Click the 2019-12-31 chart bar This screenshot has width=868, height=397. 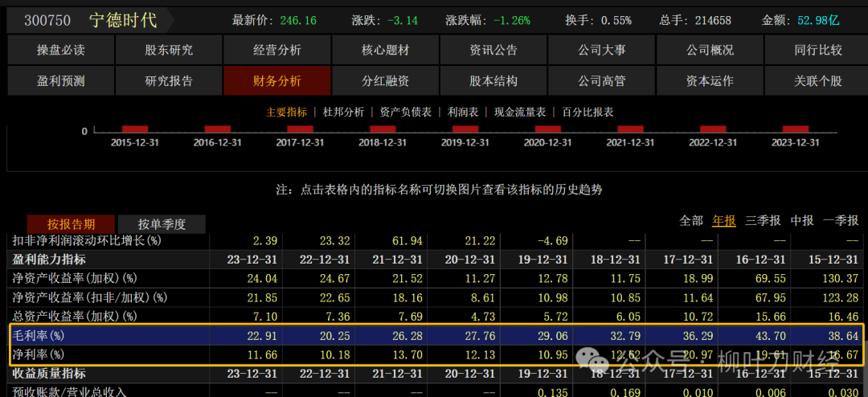465,129
